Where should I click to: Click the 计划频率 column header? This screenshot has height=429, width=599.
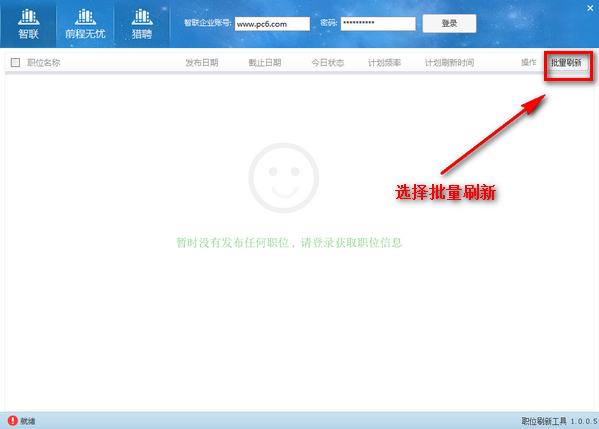(x=384, y=63)
